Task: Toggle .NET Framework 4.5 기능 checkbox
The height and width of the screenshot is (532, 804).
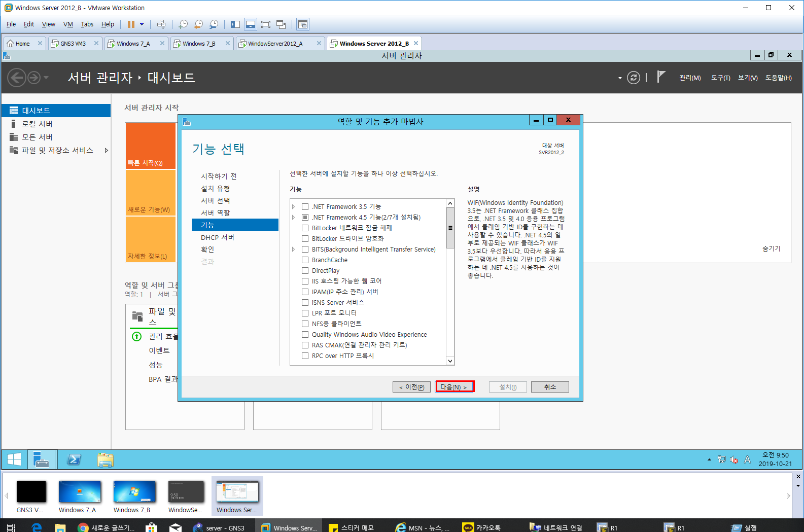Action: pyautogui.click(x=305, y=217)
